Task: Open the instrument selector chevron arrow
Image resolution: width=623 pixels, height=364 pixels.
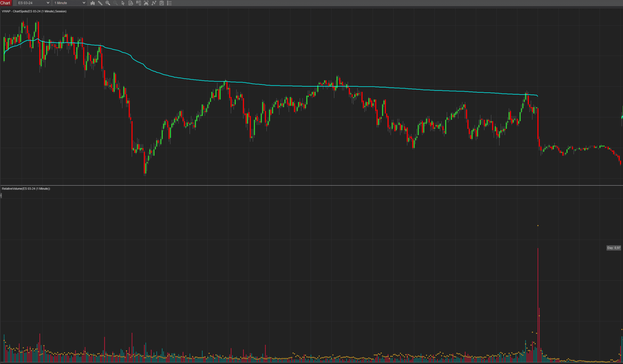Action: (x=48, y=3)
